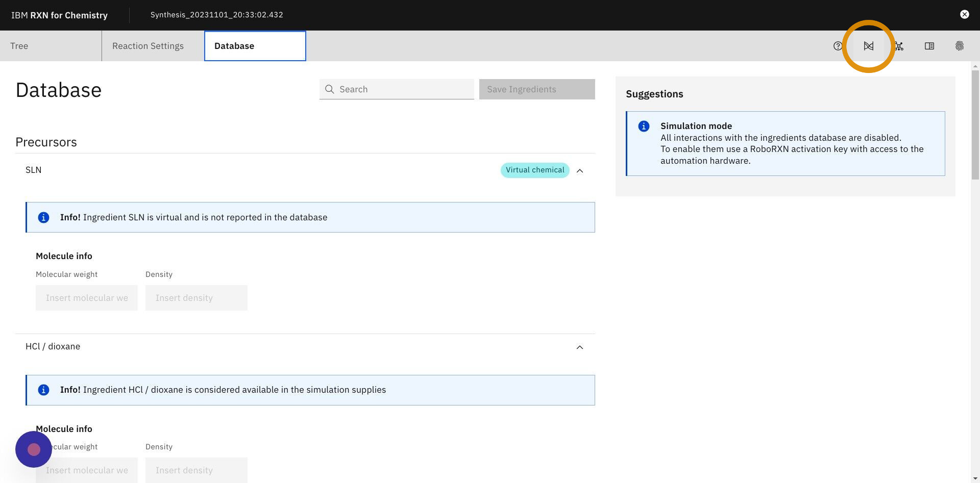The height and width of the screenshot is (483, 980).
Task: Toggle the side panel layout icon
Action: [x=929, y=46]
